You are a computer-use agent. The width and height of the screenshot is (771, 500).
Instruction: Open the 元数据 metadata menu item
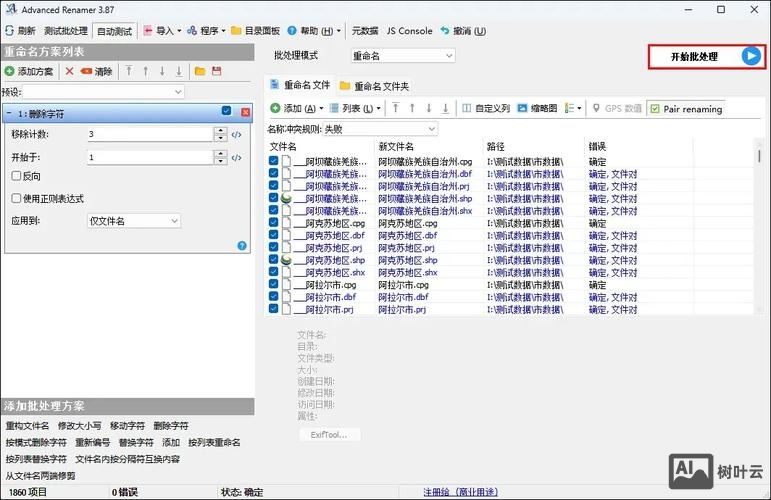pos(365,31)
